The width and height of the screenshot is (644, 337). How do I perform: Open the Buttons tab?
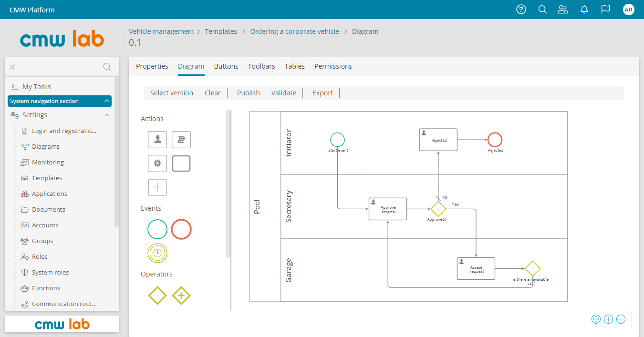click(226, 66)
